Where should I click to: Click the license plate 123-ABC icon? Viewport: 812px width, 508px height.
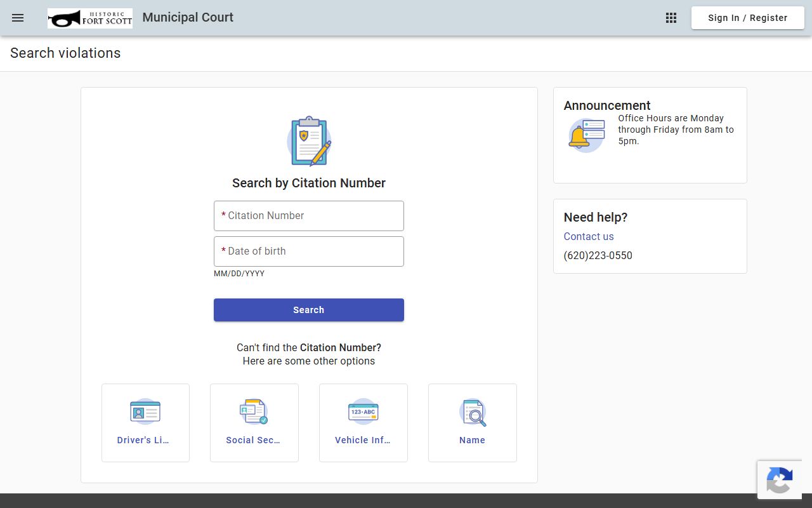coord(363,412)
